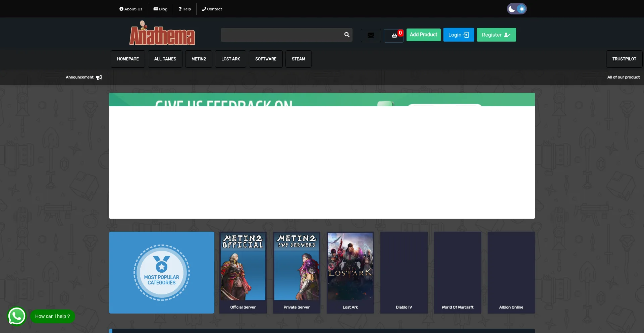Open the ALL GAMES category

165,59
